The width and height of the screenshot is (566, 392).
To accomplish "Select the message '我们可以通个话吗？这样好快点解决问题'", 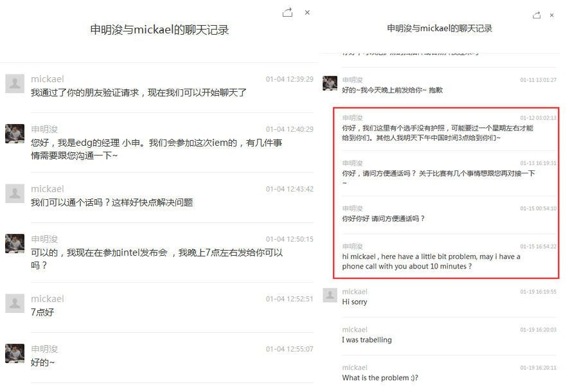I will pyautogui.click(x=112, y=202).
